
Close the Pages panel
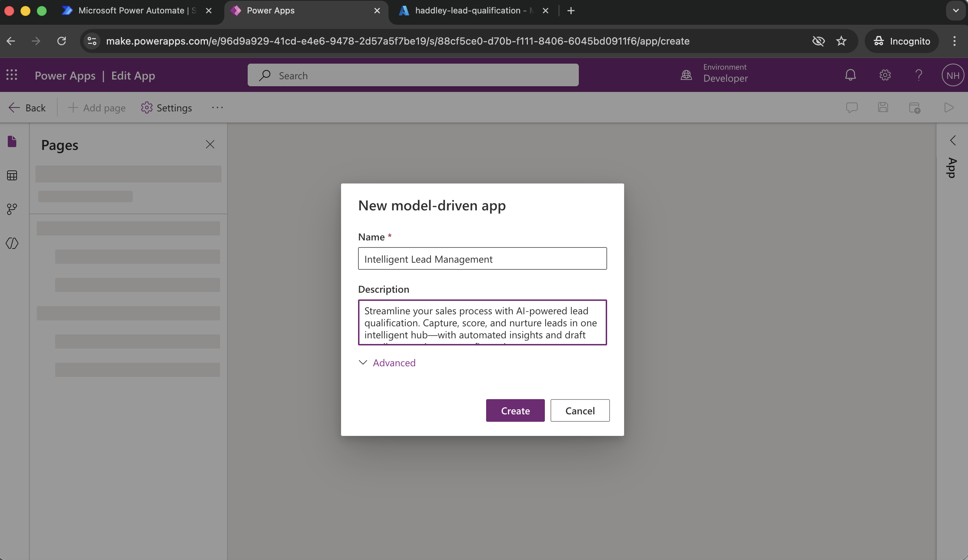(210, 144)
